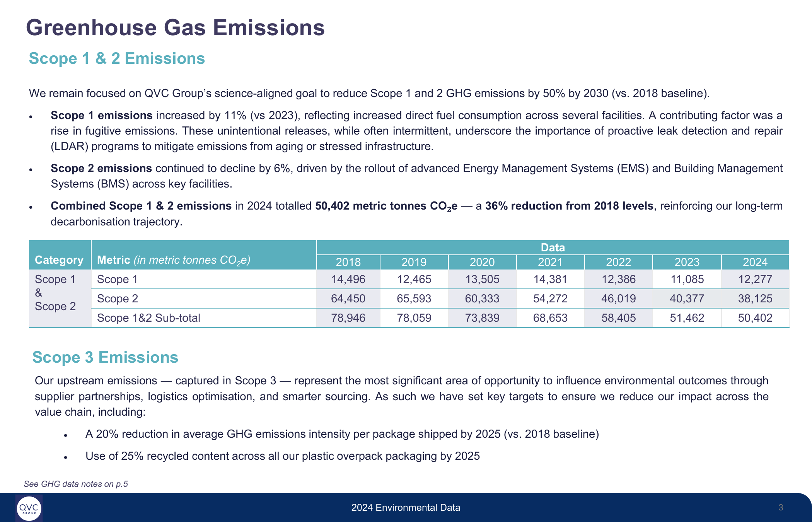This screenshot has height=522, width=812.
Task: Select Sub-total value 50,402 for 2024
Action: [755, 318]
